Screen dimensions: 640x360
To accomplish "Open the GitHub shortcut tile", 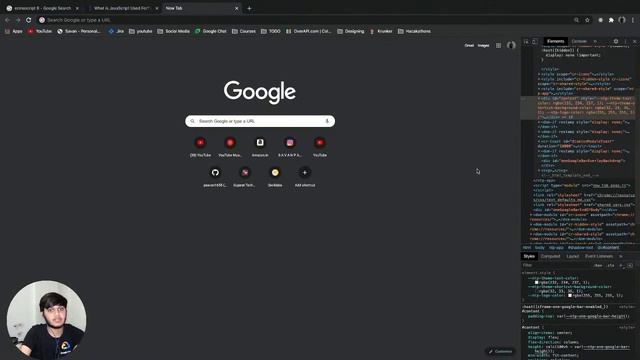I will pos(215,177).
